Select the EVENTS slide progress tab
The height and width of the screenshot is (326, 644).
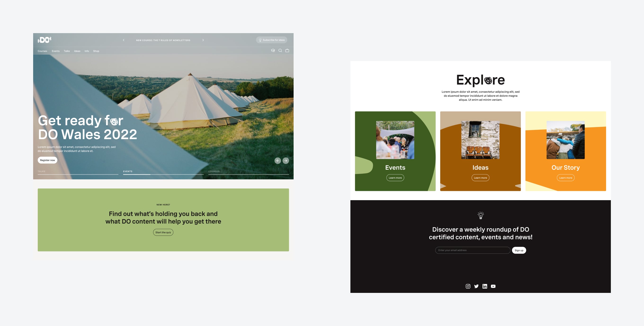coord(163,172)
